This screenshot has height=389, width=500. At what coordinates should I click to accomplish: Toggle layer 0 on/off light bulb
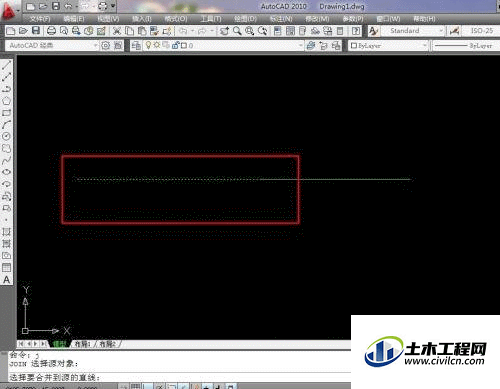(x=148, y=45)
